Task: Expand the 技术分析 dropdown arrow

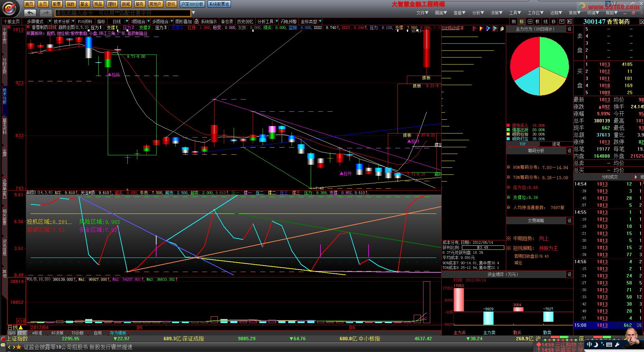Action: coord(73,21)
